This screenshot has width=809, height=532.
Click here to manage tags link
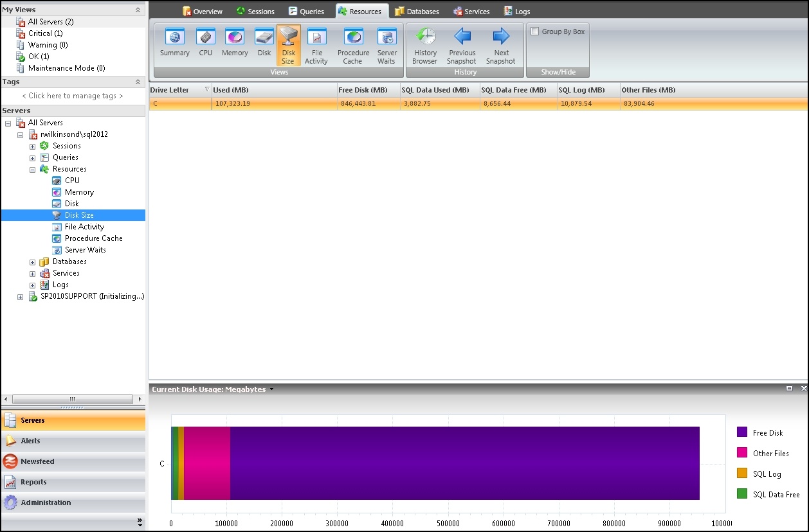pyautogui.click(x=72, y=96)
